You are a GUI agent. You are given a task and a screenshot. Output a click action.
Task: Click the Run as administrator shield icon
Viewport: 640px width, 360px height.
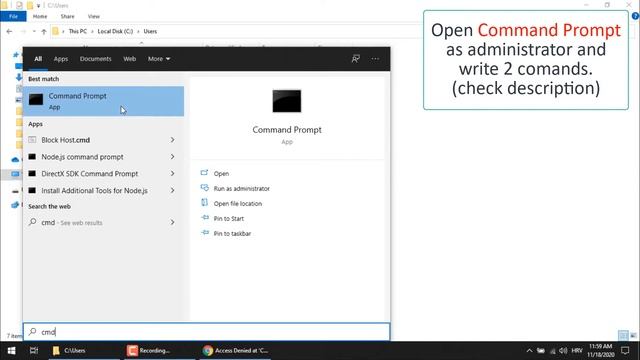pyautogui.click(x=204, y=188)
